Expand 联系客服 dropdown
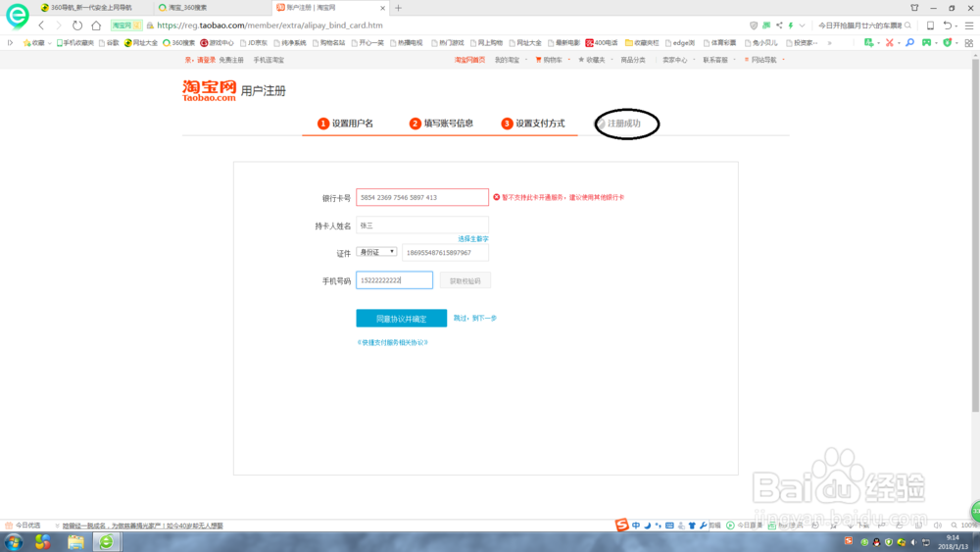980x552 pixels. (718, 60)
